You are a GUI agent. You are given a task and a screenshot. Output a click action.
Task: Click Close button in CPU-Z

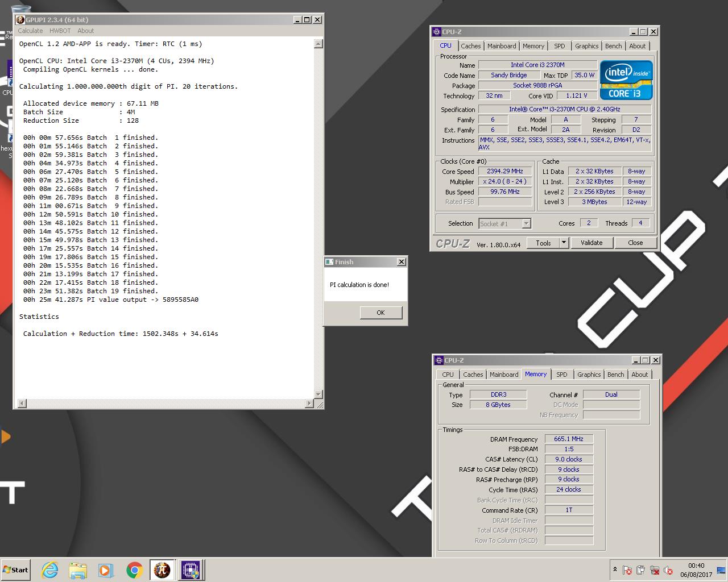click(x=635, y=243)
